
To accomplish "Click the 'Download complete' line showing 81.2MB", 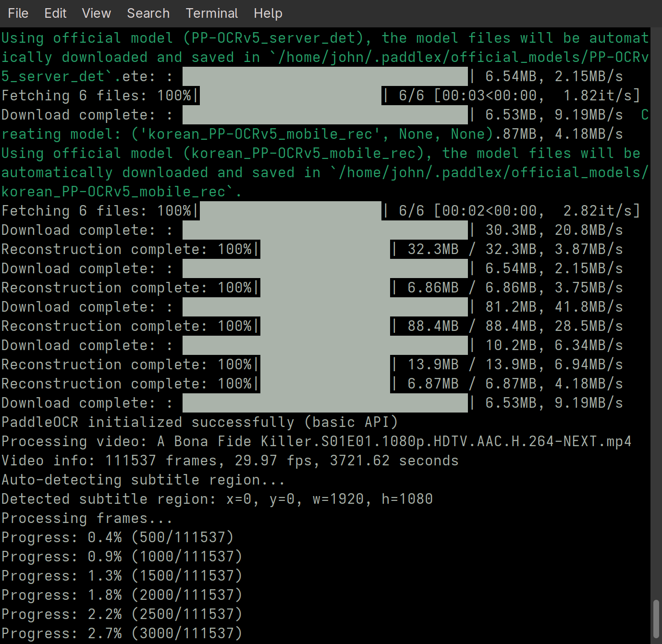I will [x=312, y=307].
